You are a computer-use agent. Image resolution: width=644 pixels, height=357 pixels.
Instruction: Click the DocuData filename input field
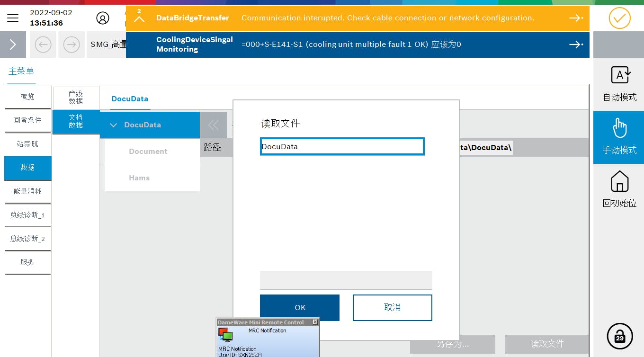(x=342, y=147)
